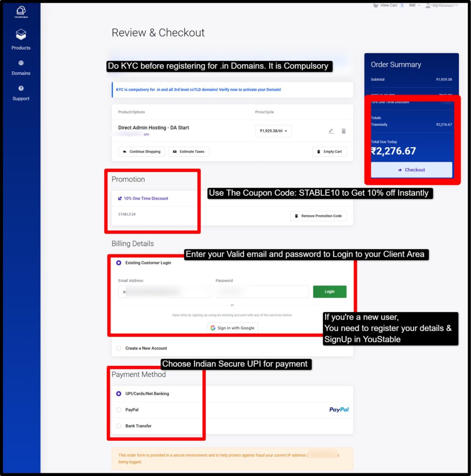
Task: Open the Support question mark icon
Action: click(21, 88)
